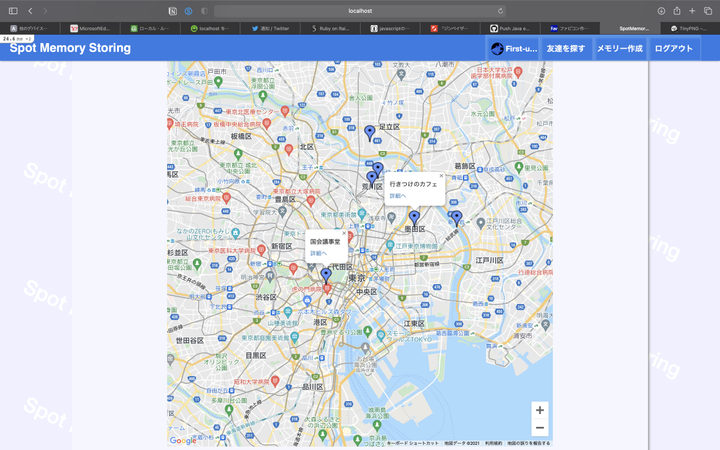Click the ログアウト button
This screenshot has width=720, height=450.
point(674,48)
